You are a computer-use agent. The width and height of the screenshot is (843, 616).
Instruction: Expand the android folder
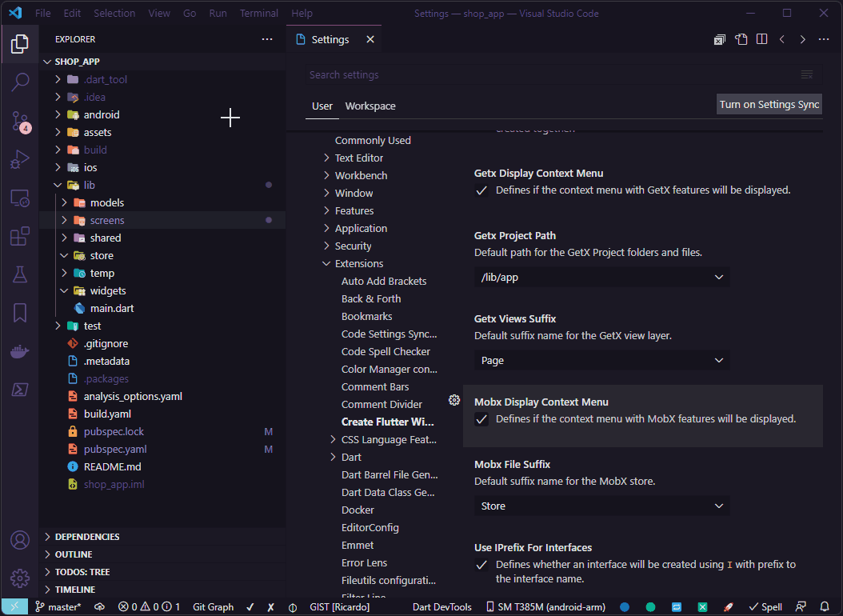pos(58,114)
